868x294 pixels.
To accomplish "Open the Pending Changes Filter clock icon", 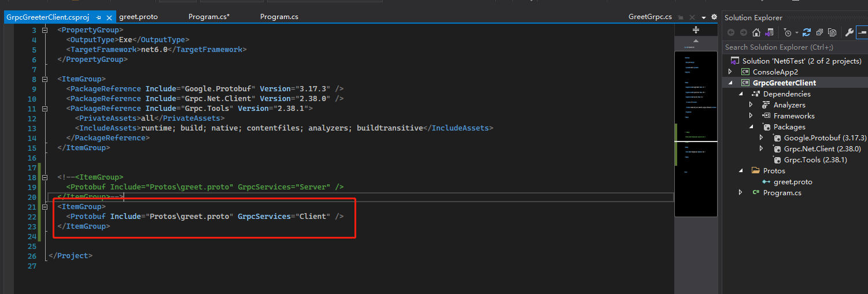I will pos(788,32).
